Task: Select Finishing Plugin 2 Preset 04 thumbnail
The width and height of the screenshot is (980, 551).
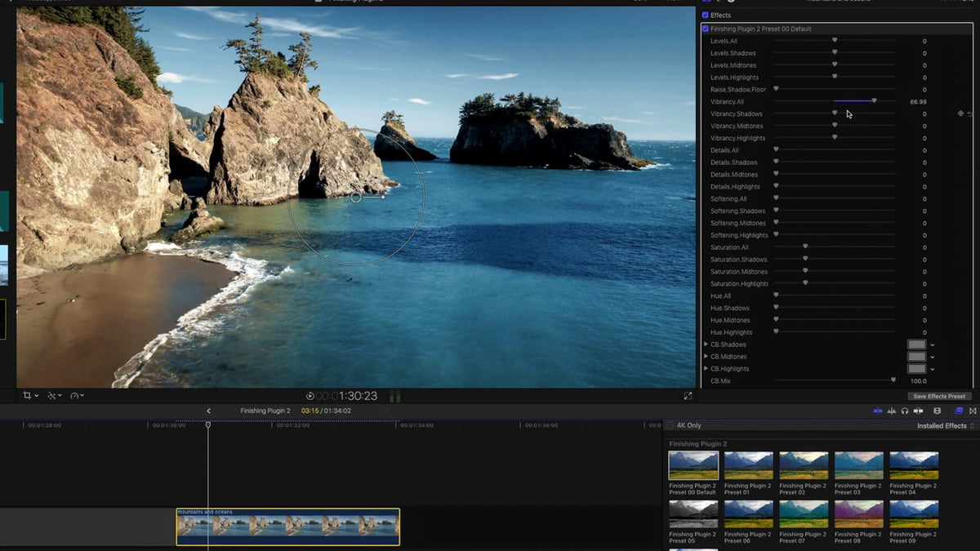Action: coord(914,465)
